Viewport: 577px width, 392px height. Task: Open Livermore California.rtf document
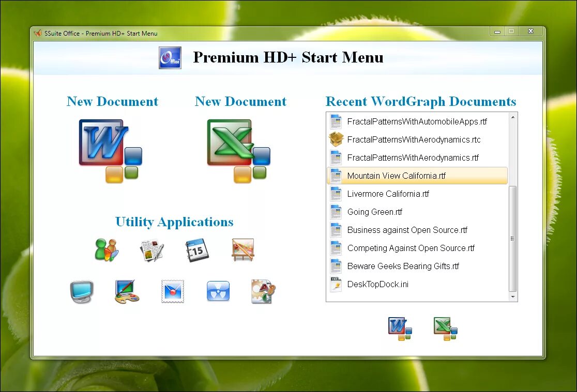[x=417, y=194]
